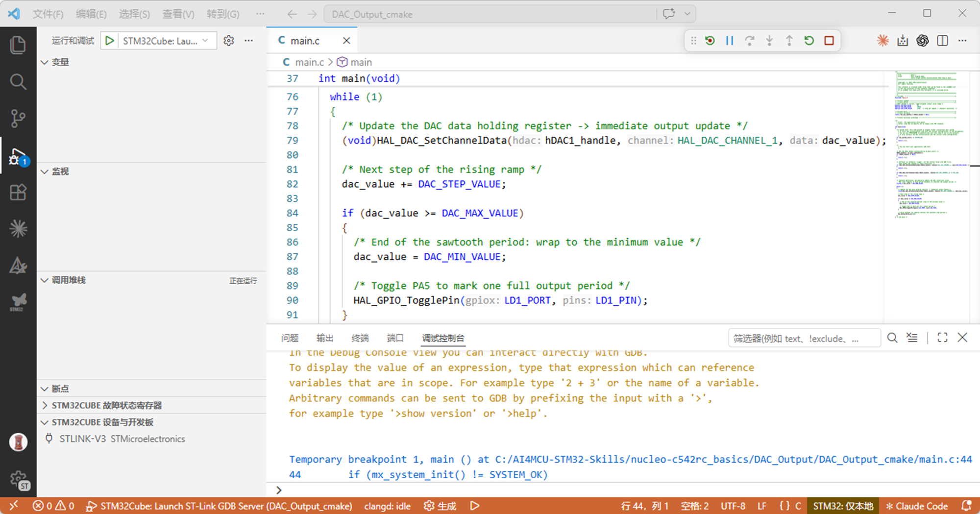This screenshot has height=514, width=980.
Task: Switch to the 输出 panel tab
Action: [325, 338]
